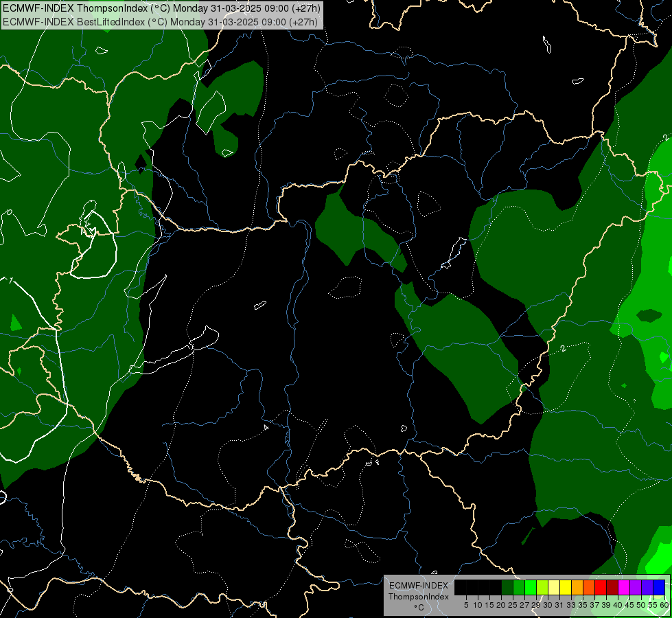672x618 pixels.
Task: Click the legend tick value 39
Action: (x=606, y=605)
